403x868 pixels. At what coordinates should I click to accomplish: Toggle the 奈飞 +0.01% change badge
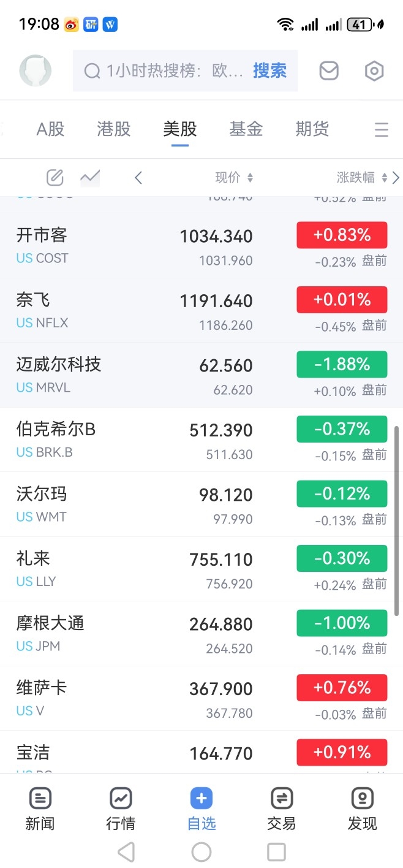[342, 300]
